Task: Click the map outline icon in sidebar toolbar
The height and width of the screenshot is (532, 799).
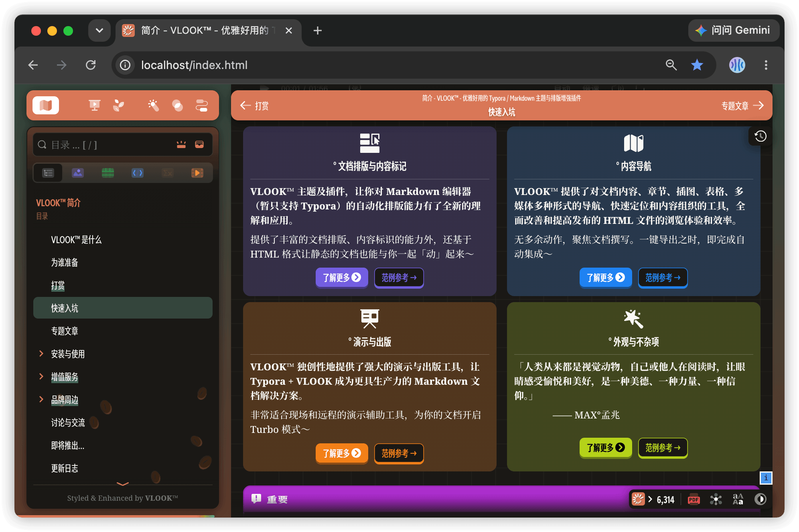Action: [x=46, y=106]
